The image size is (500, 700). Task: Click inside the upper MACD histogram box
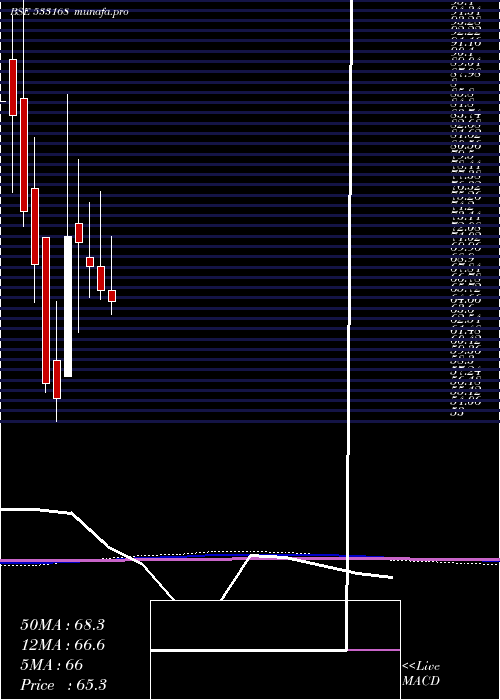275,625
